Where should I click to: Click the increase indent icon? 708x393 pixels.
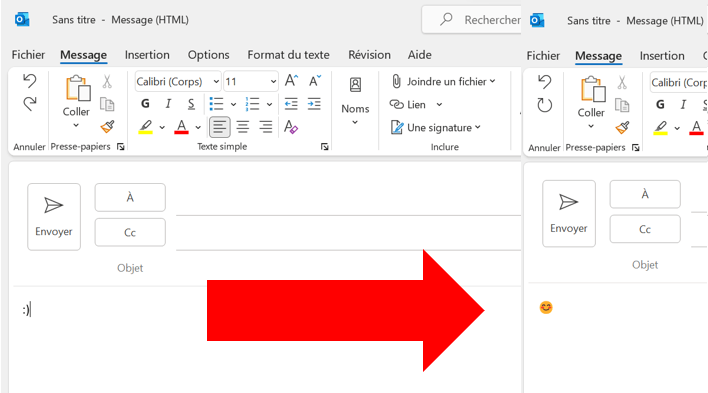click(314, 104)
